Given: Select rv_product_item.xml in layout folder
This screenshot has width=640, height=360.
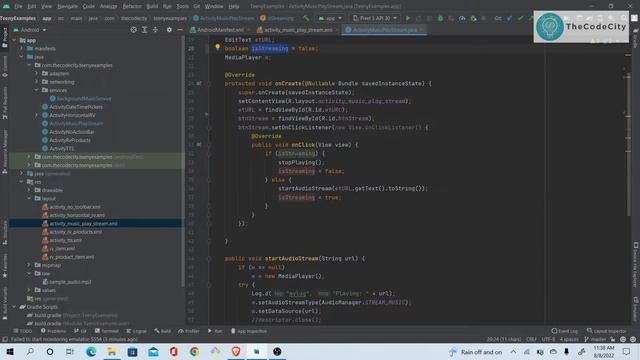Looking at the screenshot, I should [71, 257].
